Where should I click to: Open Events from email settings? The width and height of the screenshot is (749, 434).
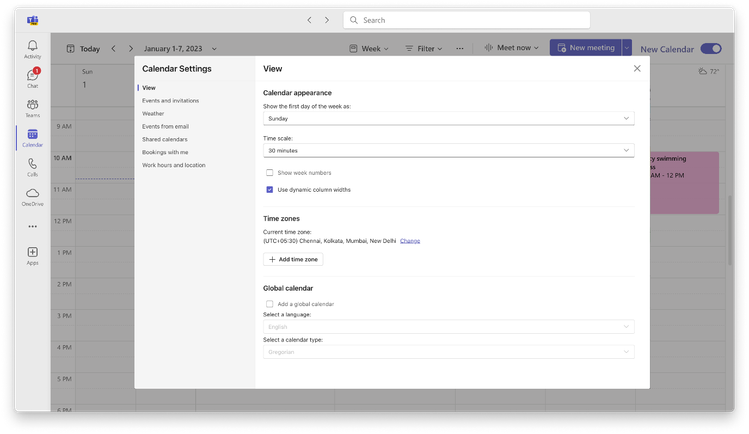tap(165, 127)
